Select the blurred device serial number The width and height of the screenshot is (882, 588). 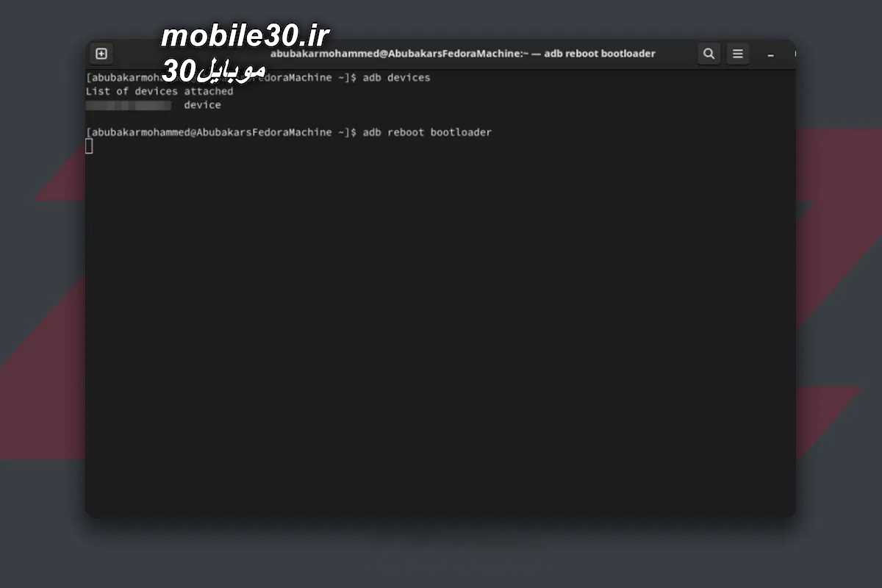click(129, 105)
